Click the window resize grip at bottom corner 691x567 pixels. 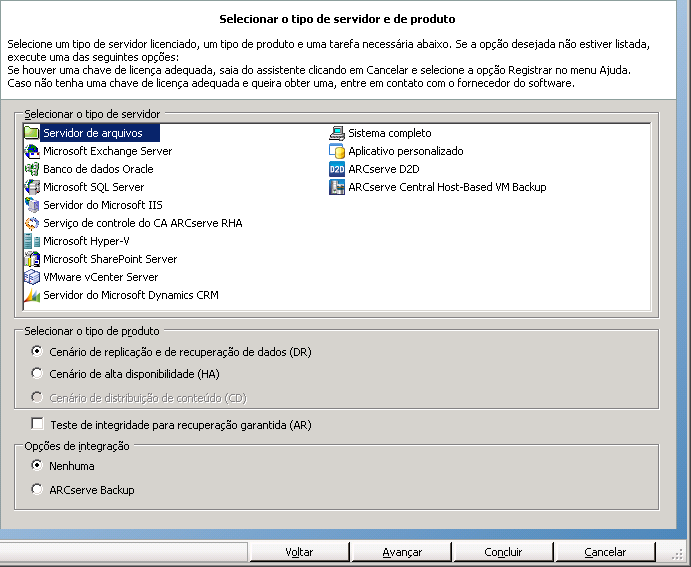[676, 556]
